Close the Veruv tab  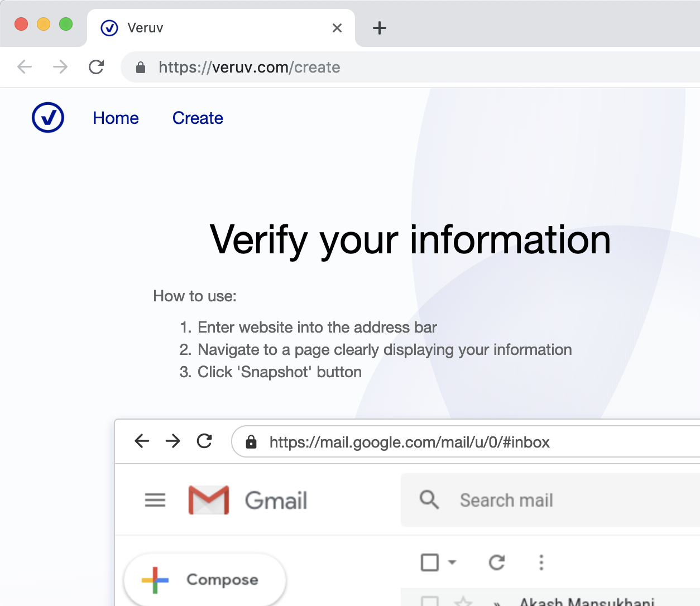point(337,28)
